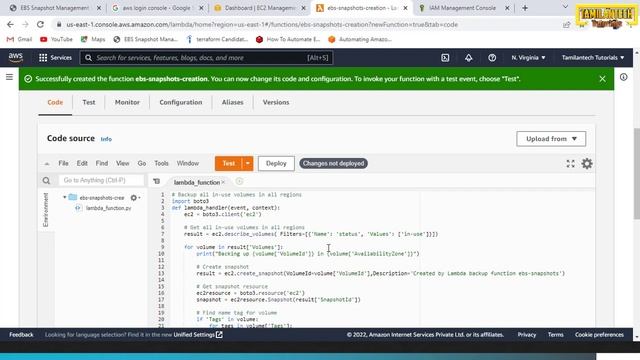Click the tab list icon beside lambda_function
Image resolution: width=640 pixels, height=360 pixels.
tap(157, 182)
